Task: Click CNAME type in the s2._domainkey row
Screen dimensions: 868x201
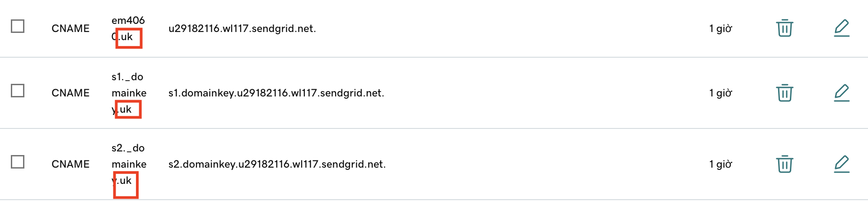Action: tap(70, 164)
